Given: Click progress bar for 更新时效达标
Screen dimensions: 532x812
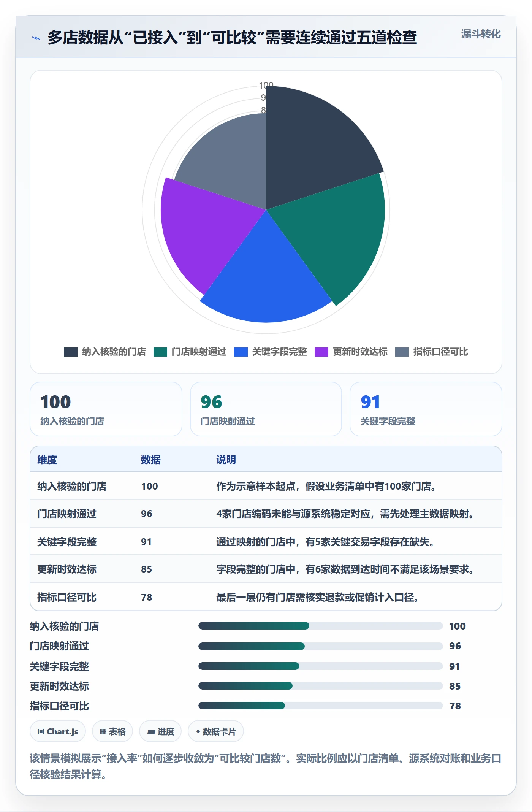Looking at the screenshot, I should [x=321, y=686].
